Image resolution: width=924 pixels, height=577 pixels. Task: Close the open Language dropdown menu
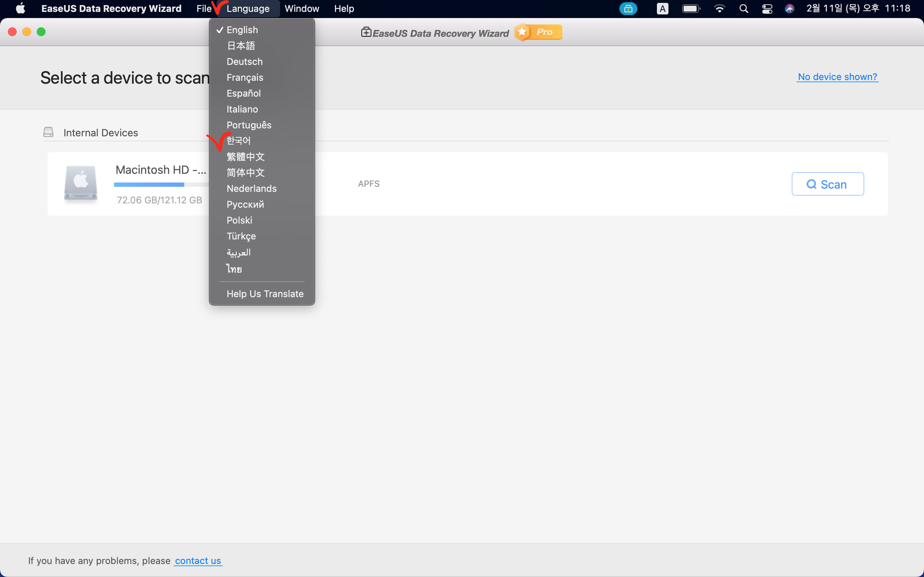tap(248, 8)
